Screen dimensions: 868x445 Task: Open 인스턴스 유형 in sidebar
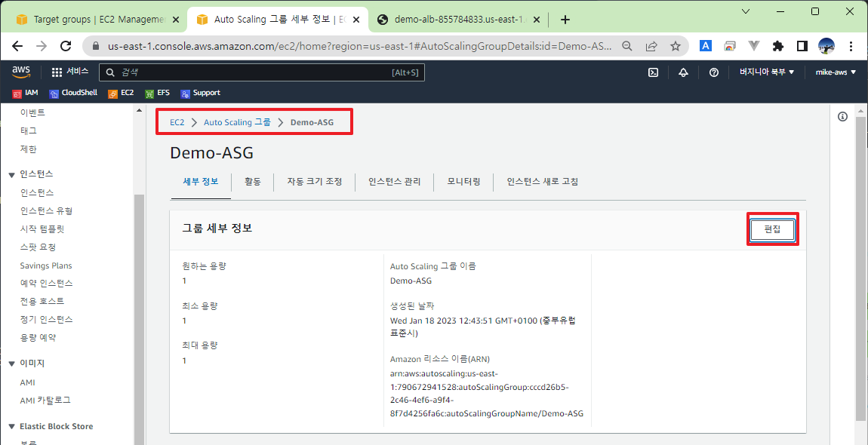[x=47, y=211]
